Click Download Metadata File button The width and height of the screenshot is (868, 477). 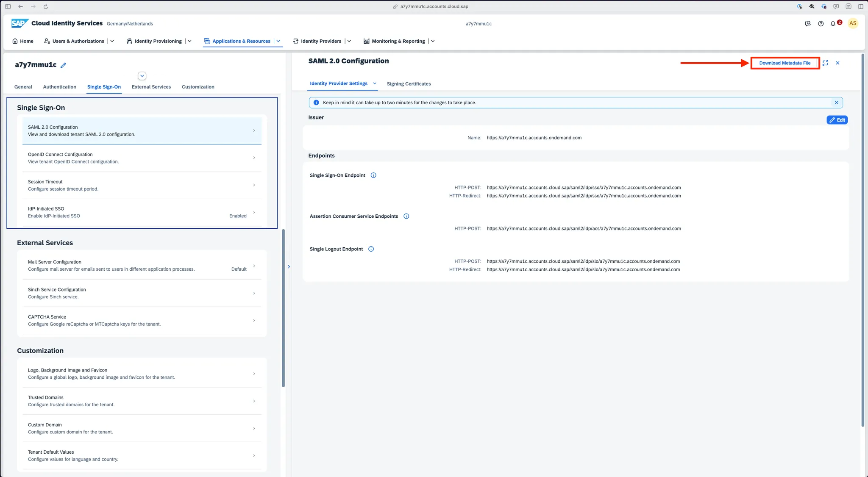pyautogui.click(x=785, y=63)
